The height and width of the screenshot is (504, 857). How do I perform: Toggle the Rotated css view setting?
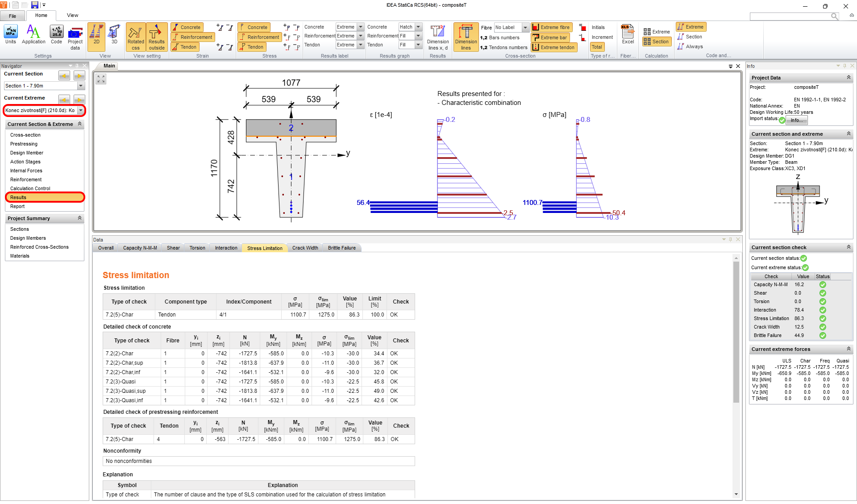tap(136, 37)
